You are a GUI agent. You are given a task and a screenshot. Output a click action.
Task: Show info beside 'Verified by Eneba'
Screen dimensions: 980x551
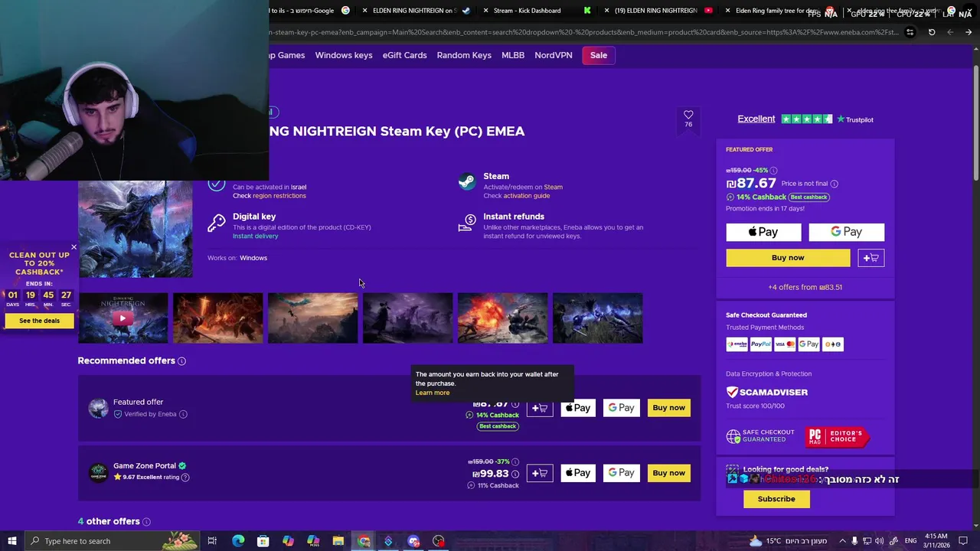click(183, 414)
